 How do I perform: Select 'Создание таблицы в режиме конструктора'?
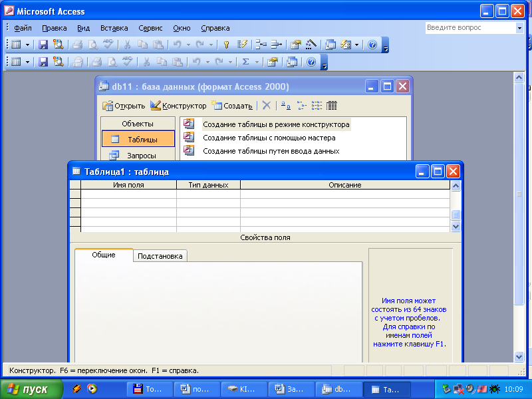coord(276,124)
